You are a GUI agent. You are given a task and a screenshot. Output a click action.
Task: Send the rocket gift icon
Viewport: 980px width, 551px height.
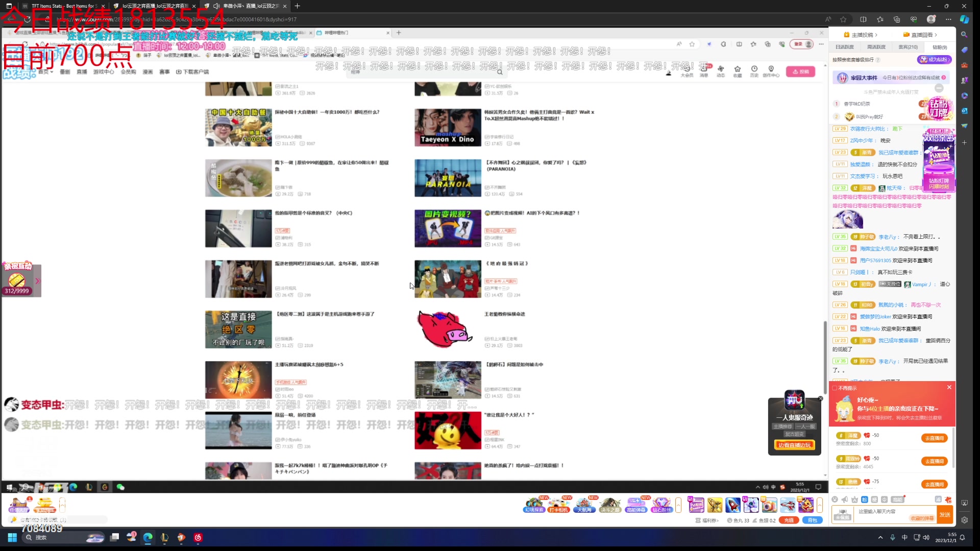(x=733, y=505)
